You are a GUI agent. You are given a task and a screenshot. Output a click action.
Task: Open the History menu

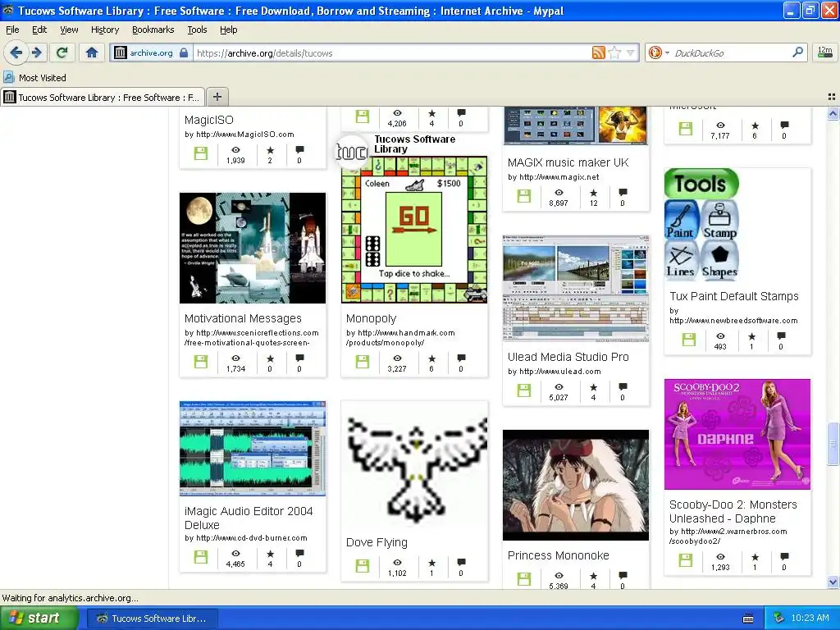click(x=105, y=30)
